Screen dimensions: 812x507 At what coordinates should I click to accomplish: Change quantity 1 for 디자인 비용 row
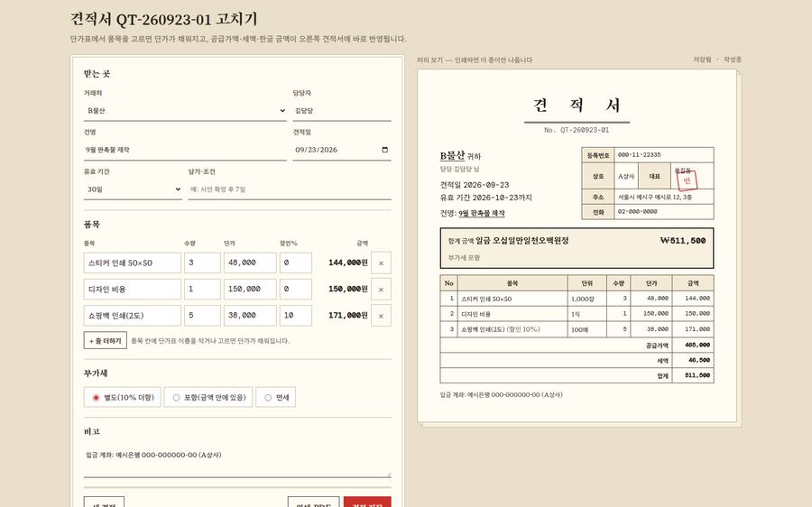pyautogui.click(x=202, y=289)
